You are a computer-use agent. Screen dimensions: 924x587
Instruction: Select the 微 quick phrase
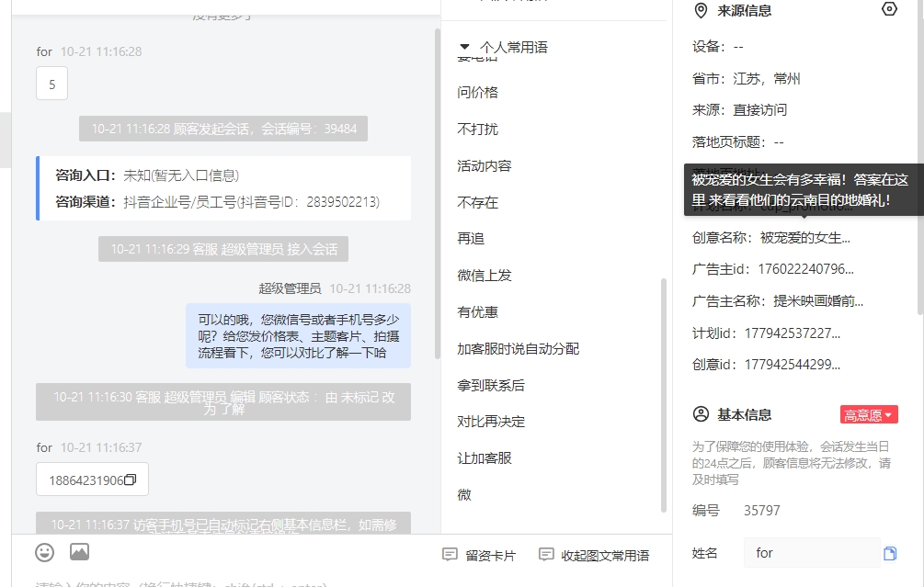point(464,494)
